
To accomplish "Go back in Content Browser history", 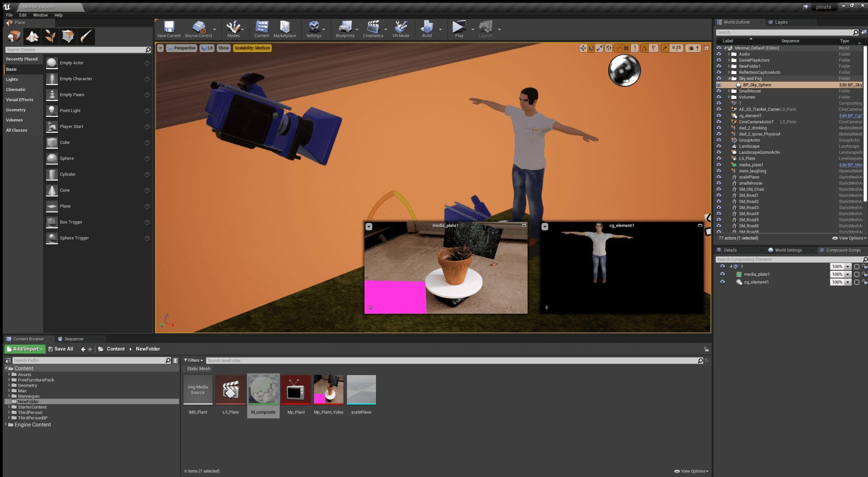I will 83,349.
